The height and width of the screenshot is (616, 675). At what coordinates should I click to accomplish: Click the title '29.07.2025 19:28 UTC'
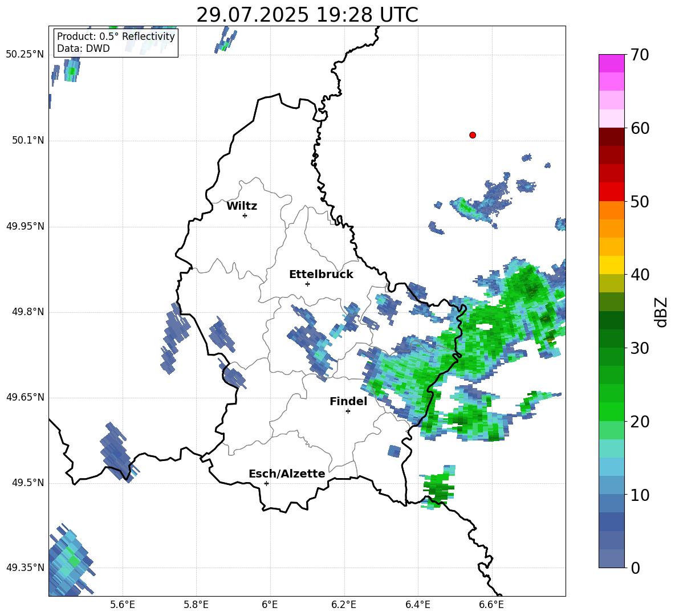point(307,15)
